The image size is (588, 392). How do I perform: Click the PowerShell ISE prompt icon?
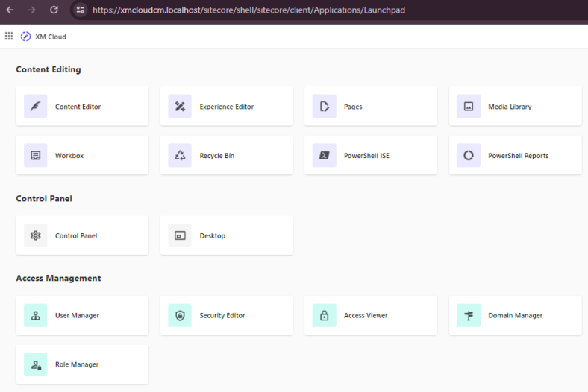pyautogui.click(x=325, y=155)
